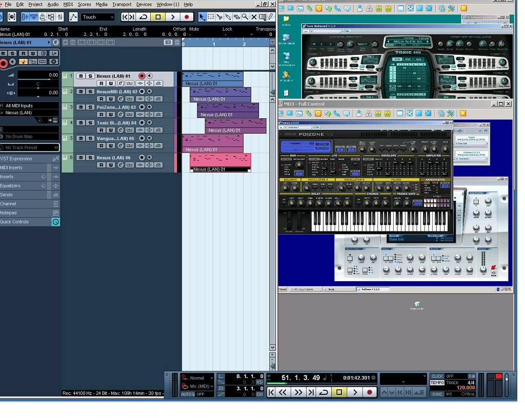
Task: Open the Touch automation mode dropdown
Action: tap(98, 17)
